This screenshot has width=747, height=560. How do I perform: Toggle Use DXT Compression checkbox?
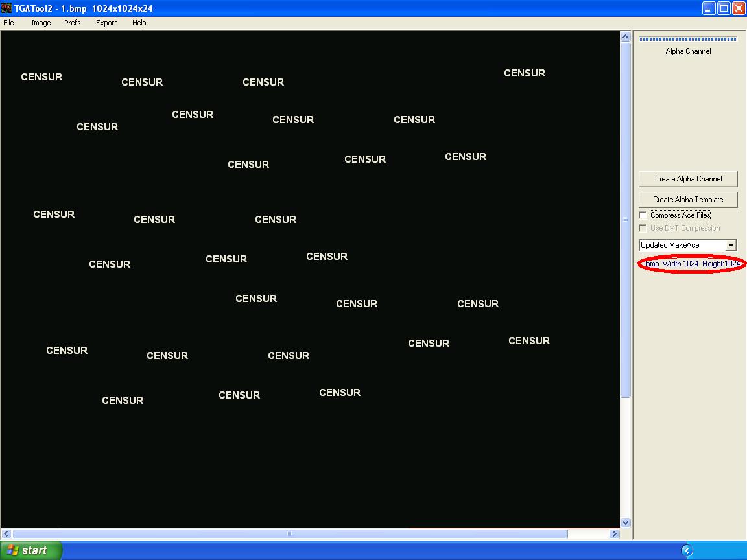pos(643,228)
